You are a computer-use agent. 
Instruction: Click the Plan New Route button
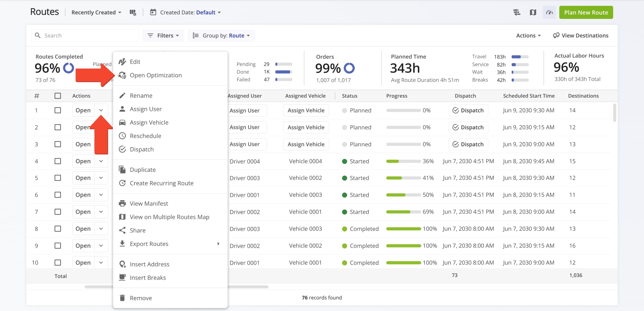[x=586, y=12]
